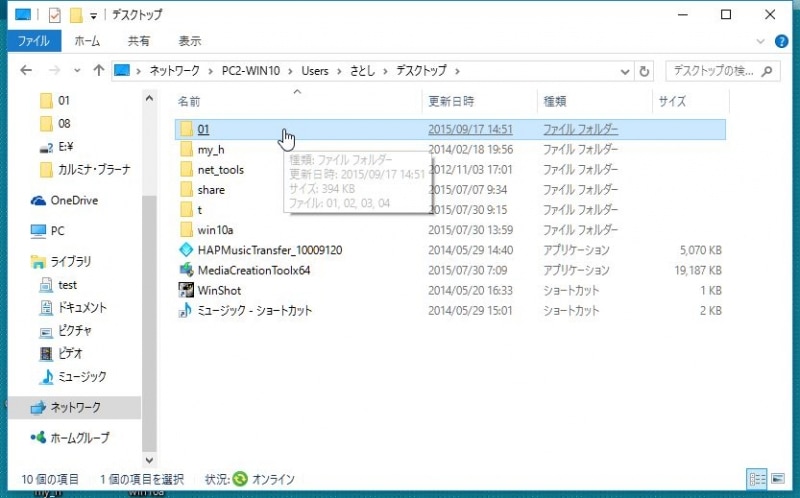The width and height of the screenshot is (800, 498).
Task: Switch to large icons view button
Action: tap(778, 479)
